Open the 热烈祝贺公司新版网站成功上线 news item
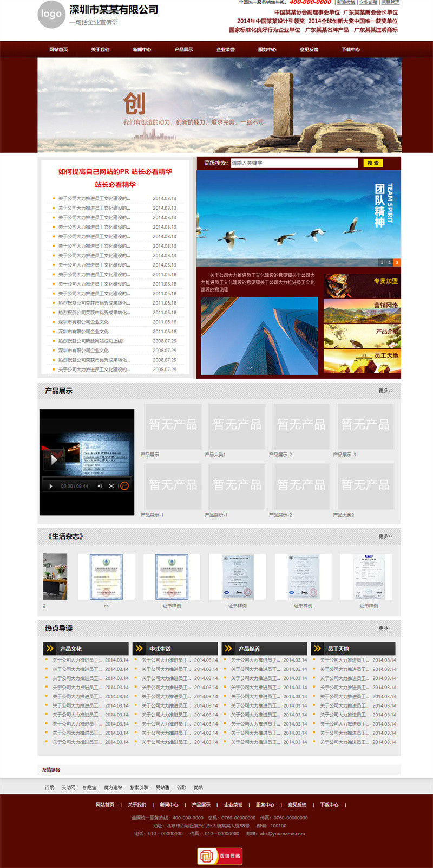 pyautogui.click(x=91, y=341)
